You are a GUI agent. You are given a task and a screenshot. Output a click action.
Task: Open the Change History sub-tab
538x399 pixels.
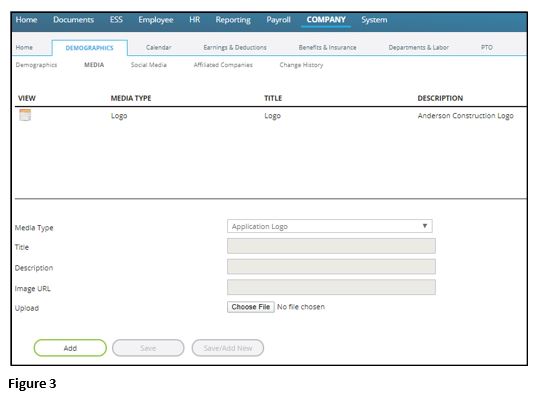[302, 65]
